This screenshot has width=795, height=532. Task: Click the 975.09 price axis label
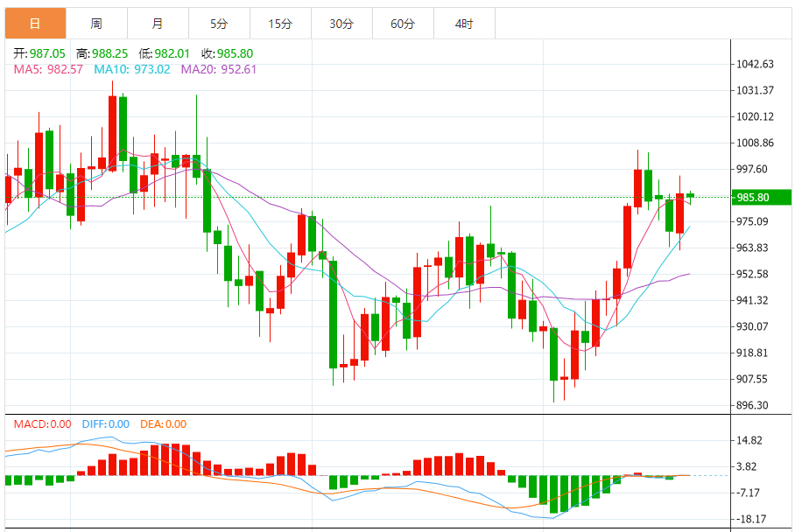(x=752, y=221)
